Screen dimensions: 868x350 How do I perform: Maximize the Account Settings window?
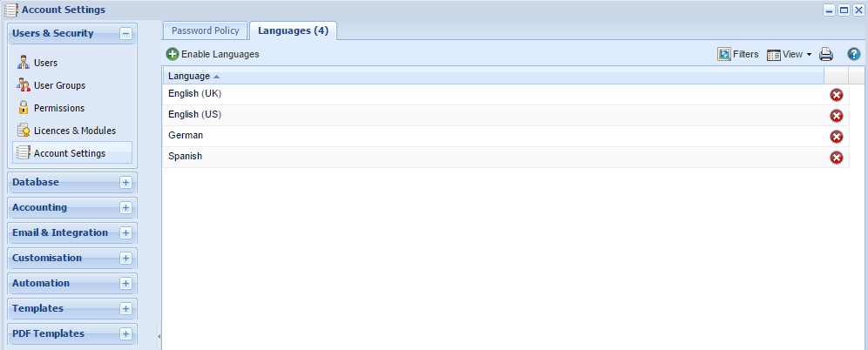pos(844,10)
